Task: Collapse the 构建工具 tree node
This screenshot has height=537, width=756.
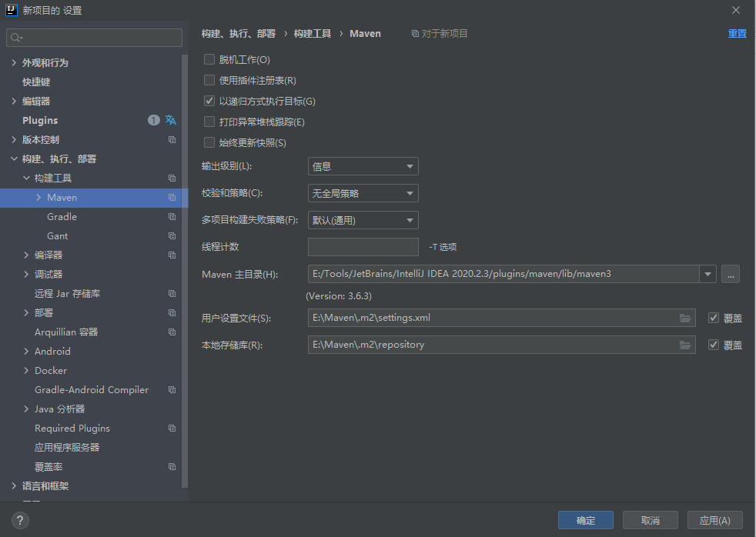Action: tap(26, 178)
